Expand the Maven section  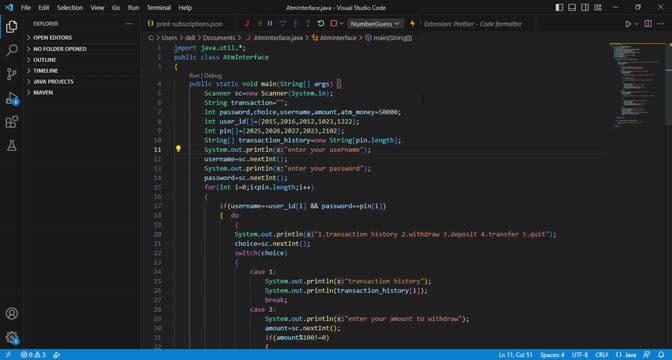click(x=81, y=93)
